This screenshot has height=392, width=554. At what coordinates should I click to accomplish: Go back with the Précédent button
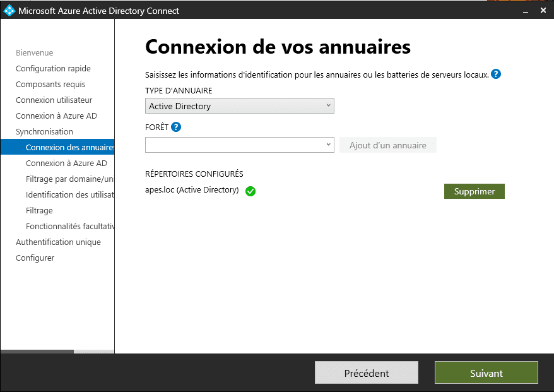367,372
